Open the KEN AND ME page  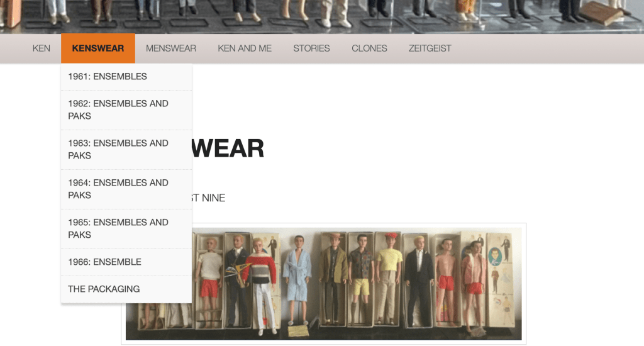coord(245,48)
